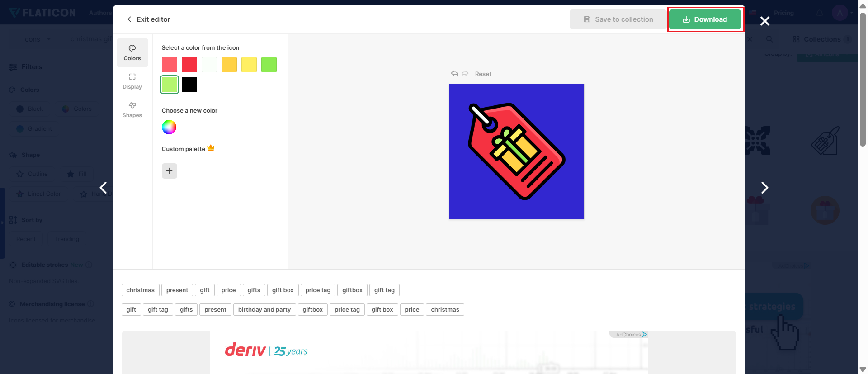Click the Flaticon logo behind the editor
The image size is (868, 374).
pyautogui.click(x=42, y=13)
